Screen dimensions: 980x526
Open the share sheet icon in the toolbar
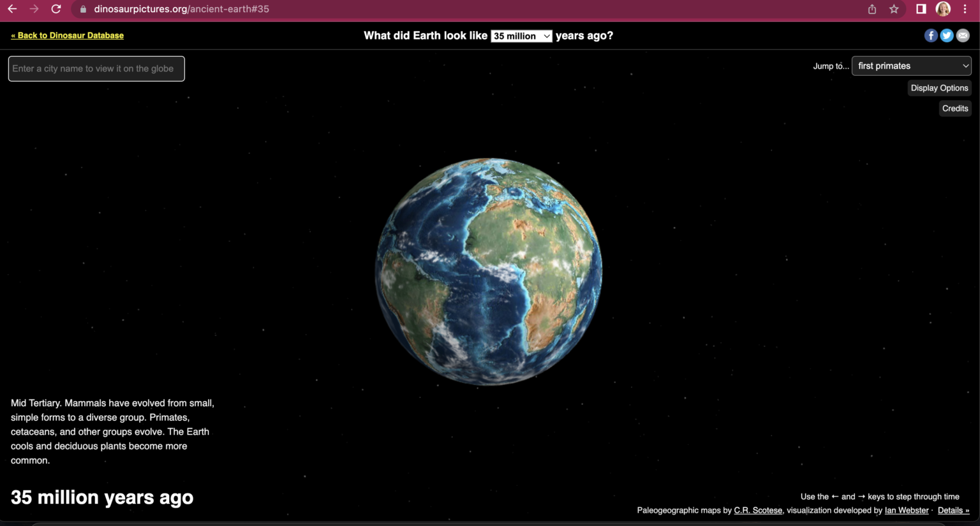point(872,9)
